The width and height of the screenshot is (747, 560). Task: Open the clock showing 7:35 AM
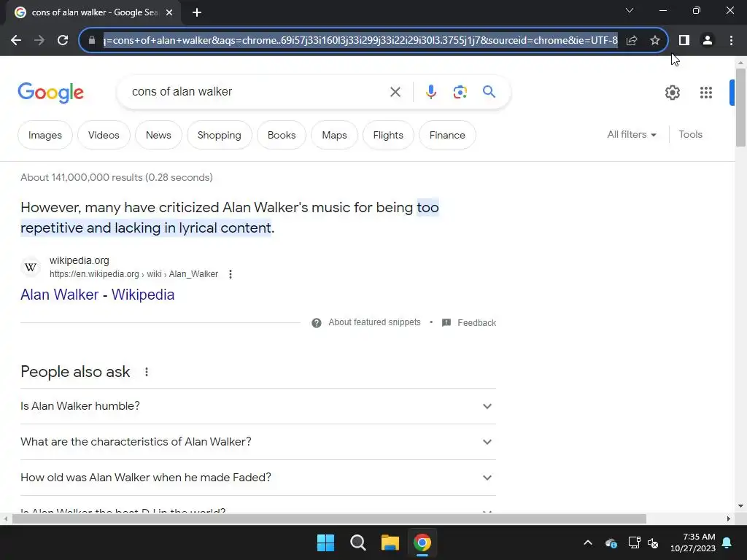click(693, 542)
